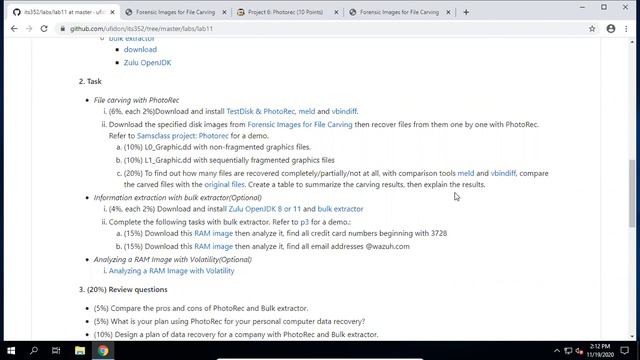Reload the current page
This screenshot has height=360, width=640.
click(44, 29)
